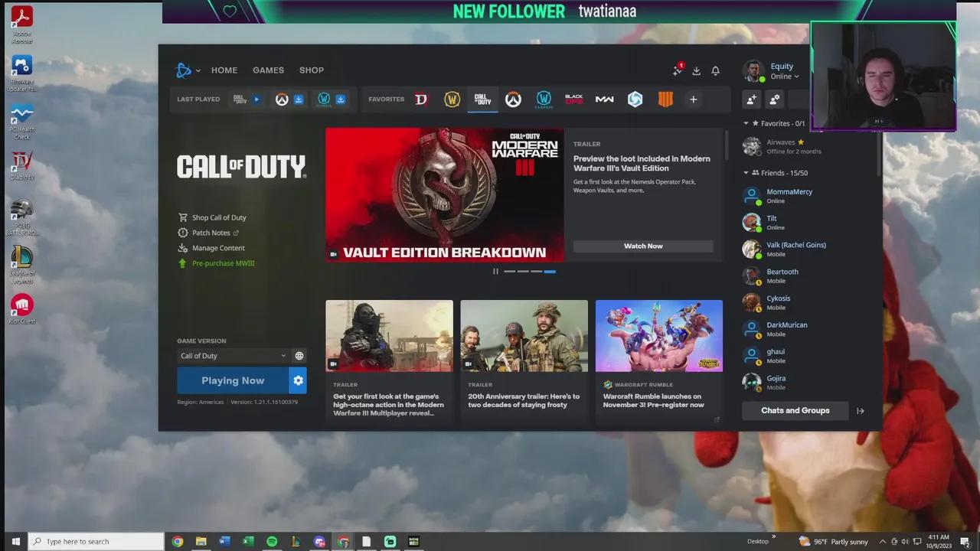Expand the Online status dropdown

(785, 77)
